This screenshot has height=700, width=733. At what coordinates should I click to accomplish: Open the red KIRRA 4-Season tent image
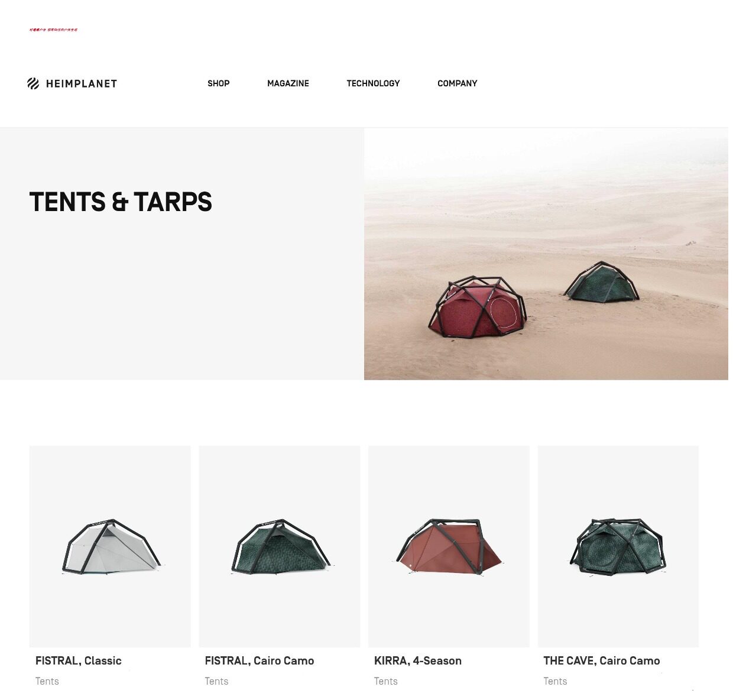tap(449, 546)
